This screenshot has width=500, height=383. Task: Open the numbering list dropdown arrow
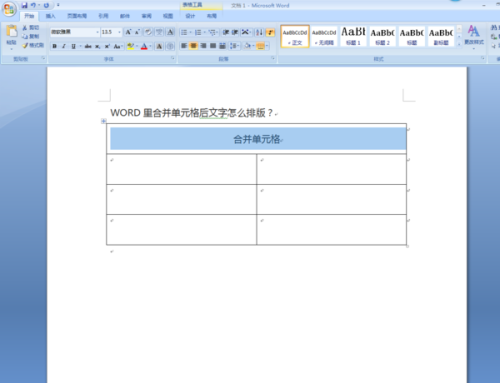204,32
